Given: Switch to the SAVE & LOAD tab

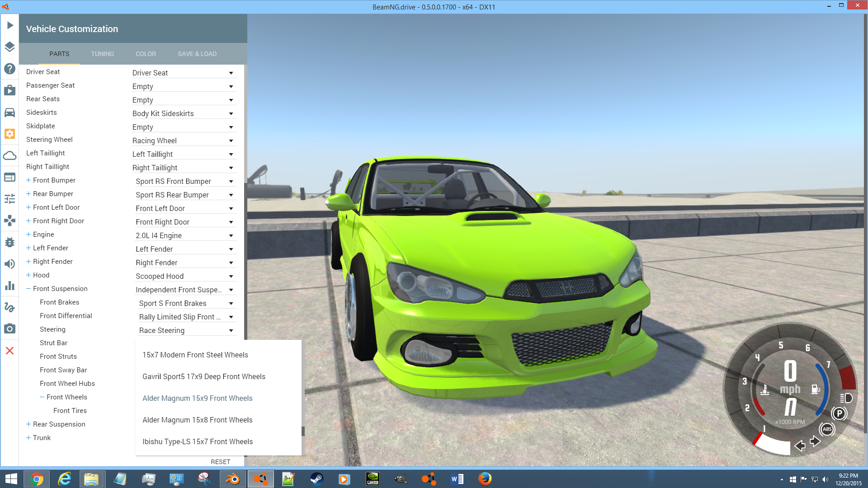Looking at the screenshot, I should 197,54.
